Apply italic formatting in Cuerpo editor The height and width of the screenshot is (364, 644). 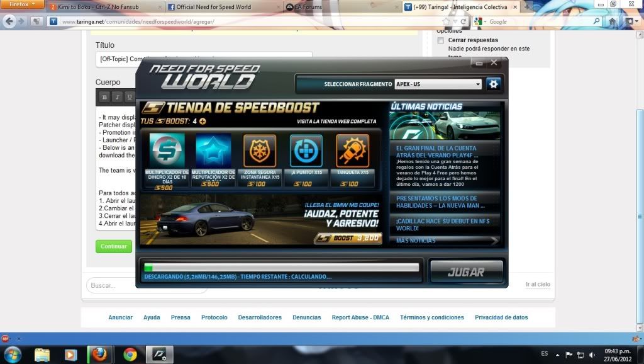[117, 98]
